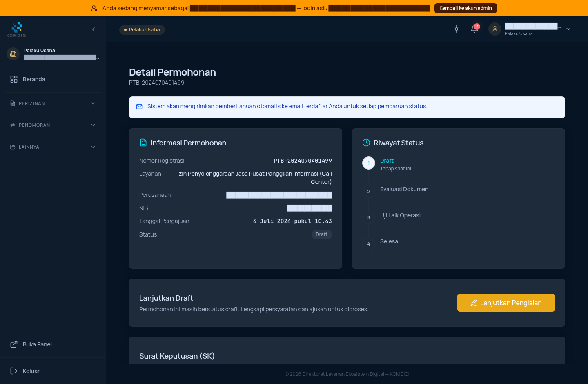Click the envelope icon in the notification banner
Viewport: 588px width, 384px height.
[x=139, y=107]
